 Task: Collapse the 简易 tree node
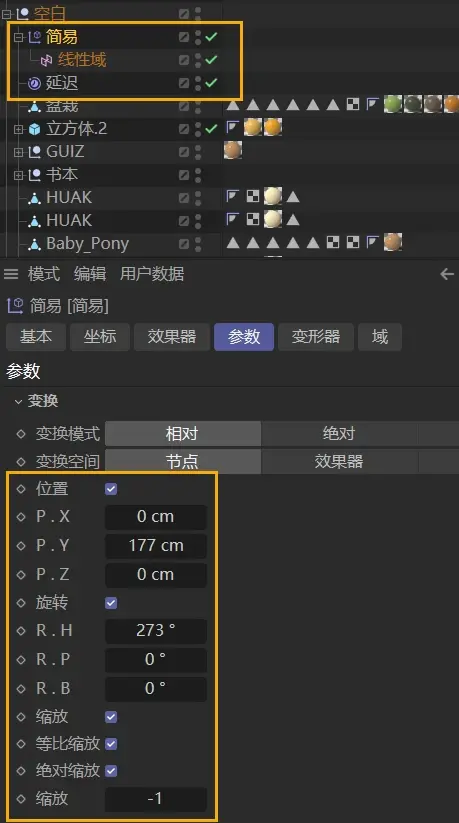pos(19,37)
